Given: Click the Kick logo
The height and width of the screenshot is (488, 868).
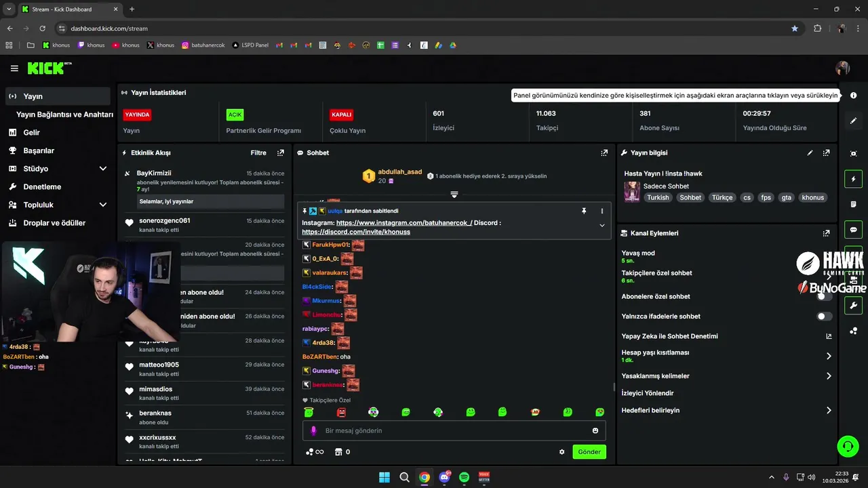Looking at the screenshot, I should 49,68.
